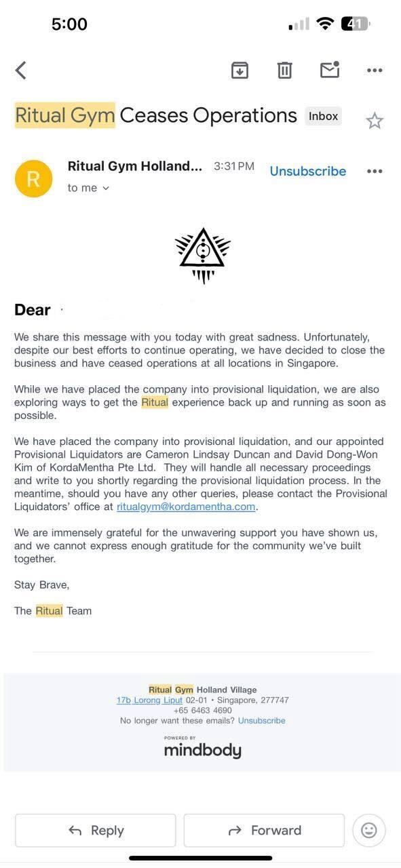The image size is (401, 868).
Task: Open the Inbox label tag
Action: pyautogui.click(x=323, y=116)
